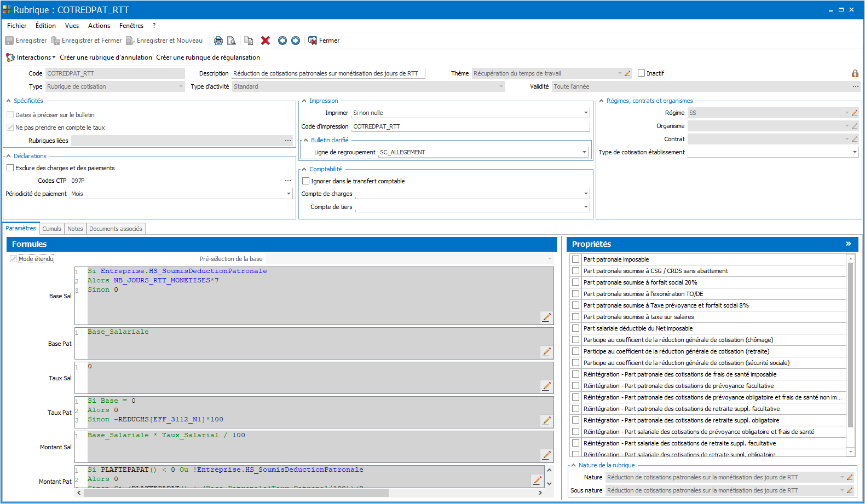Open ellipsis button for Validité

tap(856, 86)
